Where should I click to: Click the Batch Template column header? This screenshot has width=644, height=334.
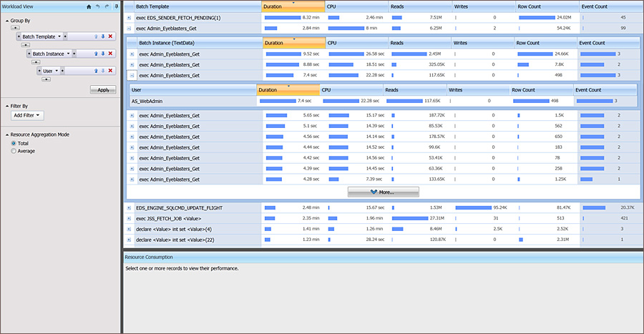197,6
